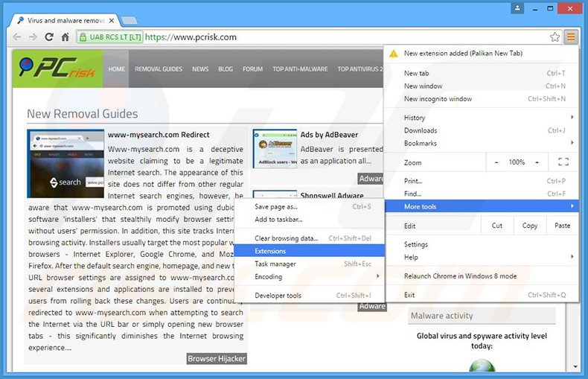The width and height of the screenshot is (588, 379).
Task: Expand the Bookmarks submenu
Action: pyautogui.click(x=481, y=143)
